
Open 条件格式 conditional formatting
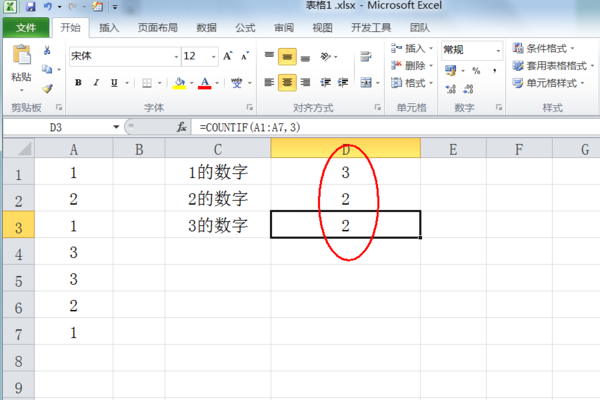[x=543, y=48]
